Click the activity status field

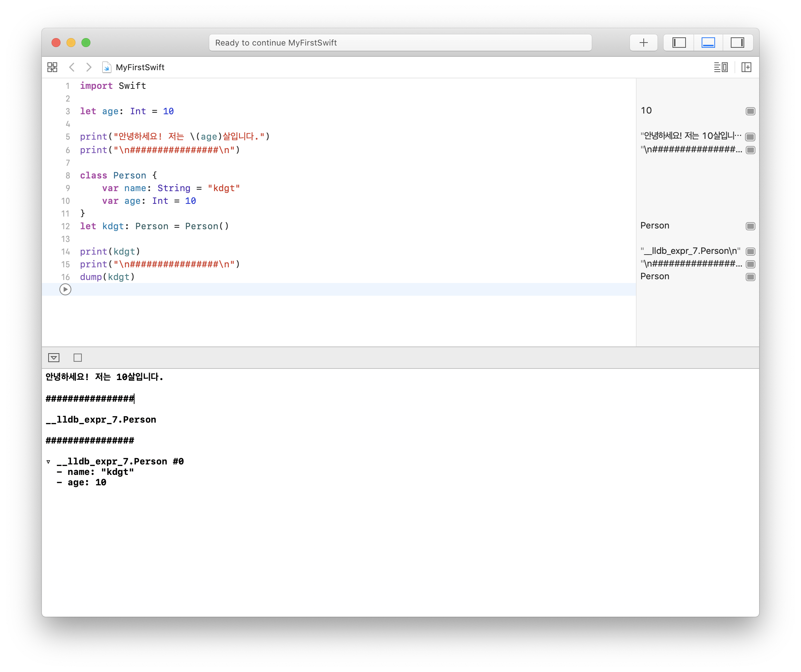click(400, 43)
